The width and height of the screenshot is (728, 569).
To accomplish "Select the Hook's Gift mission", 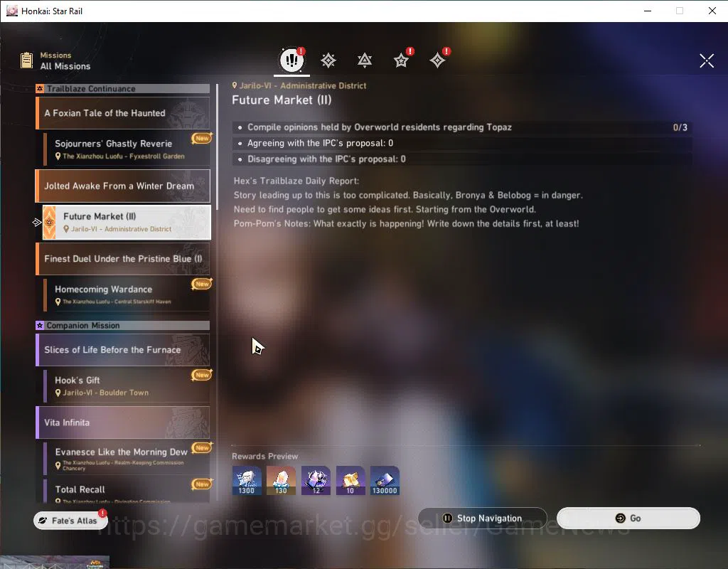I will tap(127, 385).
